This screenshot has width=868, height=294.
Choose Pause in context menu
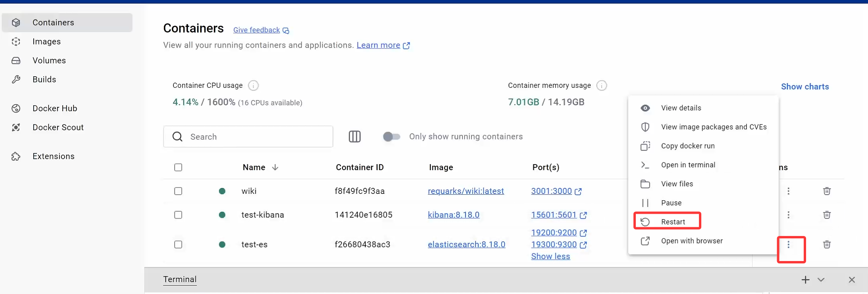(703, 203)
